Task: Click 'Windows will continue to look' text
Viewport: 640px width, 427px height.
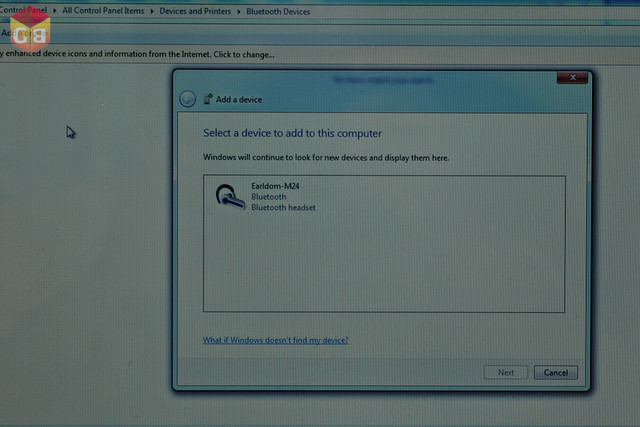Action: click(x=326, y=158)
